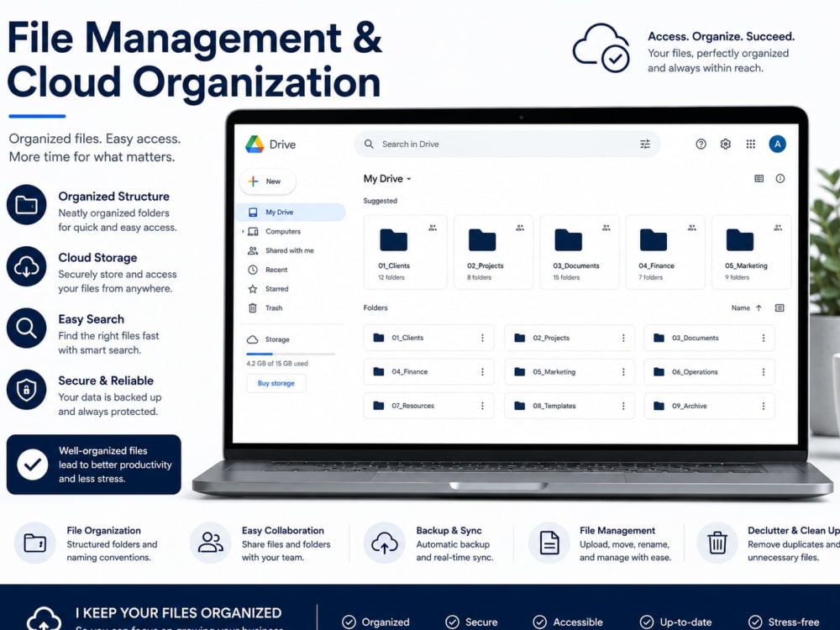The width and height of the screenshot is (840, 630).
Task: Click the New button
Action: click(x=267, y=181)
